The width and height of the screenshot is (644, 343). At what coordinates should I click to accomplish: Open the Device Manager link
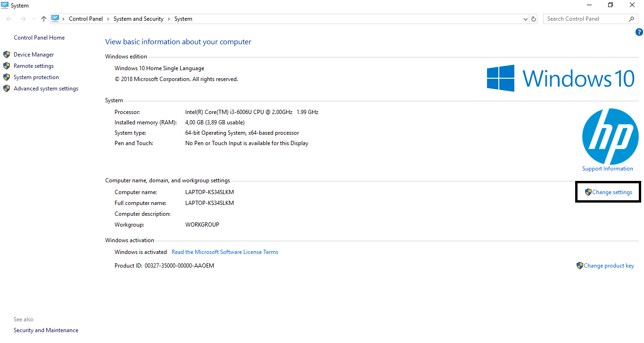coord(34,55)
